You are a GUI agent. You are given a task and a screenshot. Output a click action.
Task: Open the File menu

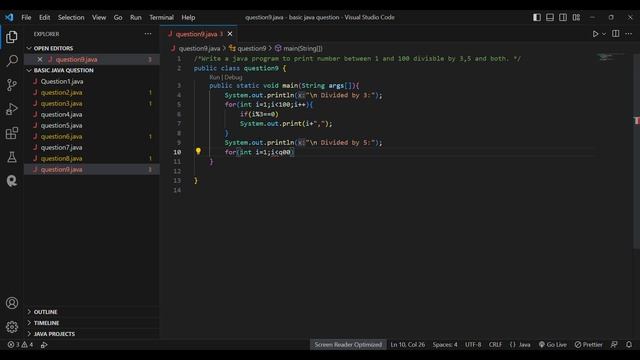click(26, 18)
